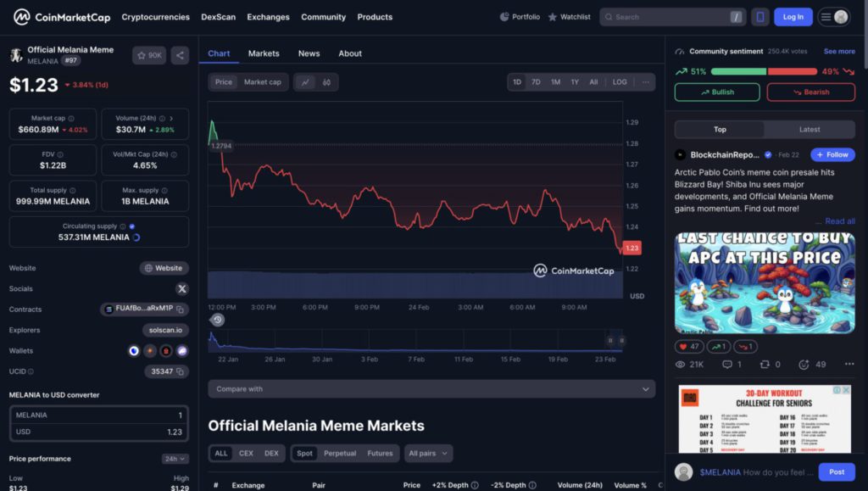Expand the Compare with dropdown
868x491 pixels.
(x=431, y=389)
